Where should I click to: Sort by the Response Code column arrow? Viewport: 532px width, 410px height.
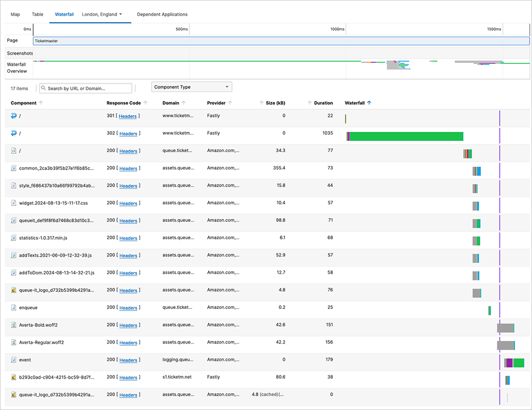tap(145, 103)
